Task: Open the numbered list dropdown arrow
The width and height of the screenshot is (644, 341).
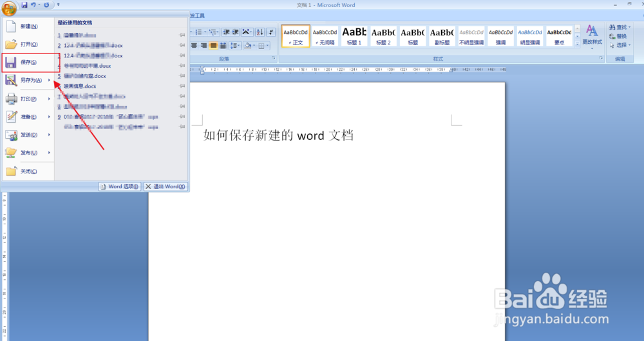Action: (205, 32)
